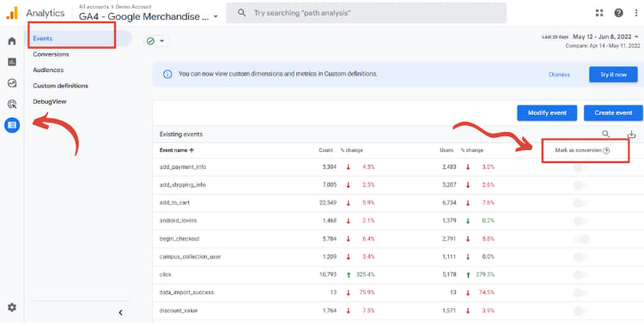Collapse the configure side menu
Viewport: 644px width, 326px height.
(x=120, y=312)
